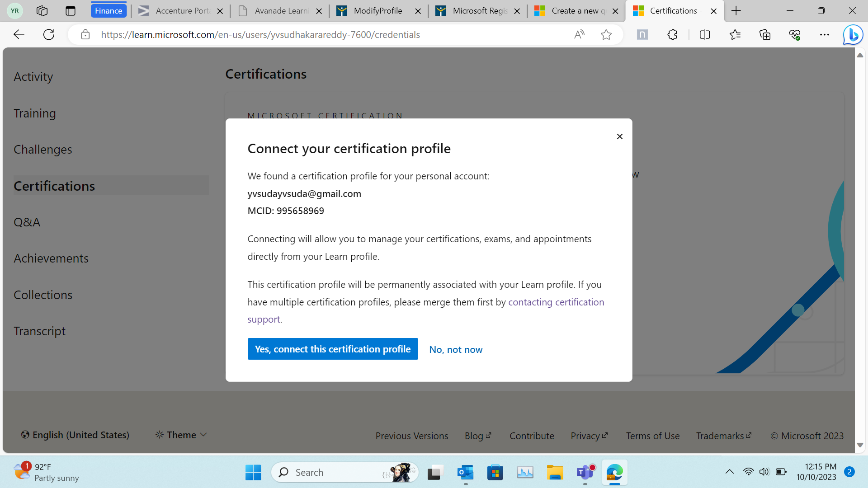The image size is (868, 488).
Task: Switch to Accenture Portal tab
Action: 182,11
